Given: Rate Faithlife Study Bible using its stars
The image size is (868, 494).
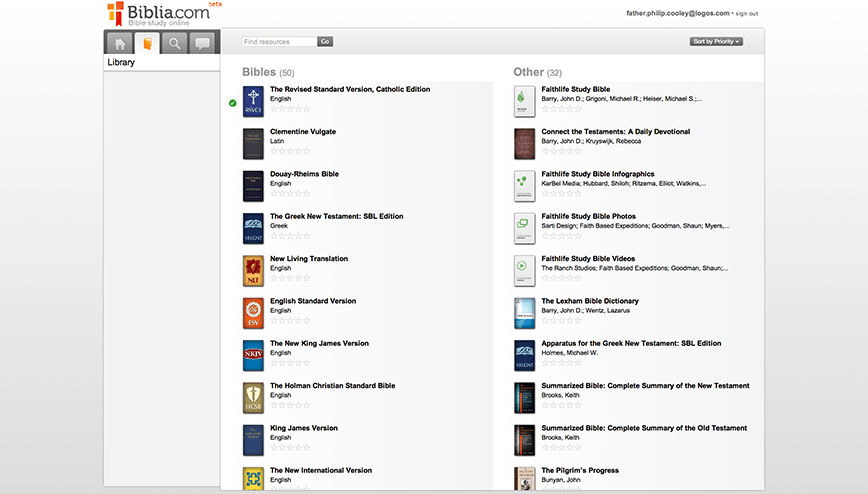Looking at the screenshot, I should 561,109.
